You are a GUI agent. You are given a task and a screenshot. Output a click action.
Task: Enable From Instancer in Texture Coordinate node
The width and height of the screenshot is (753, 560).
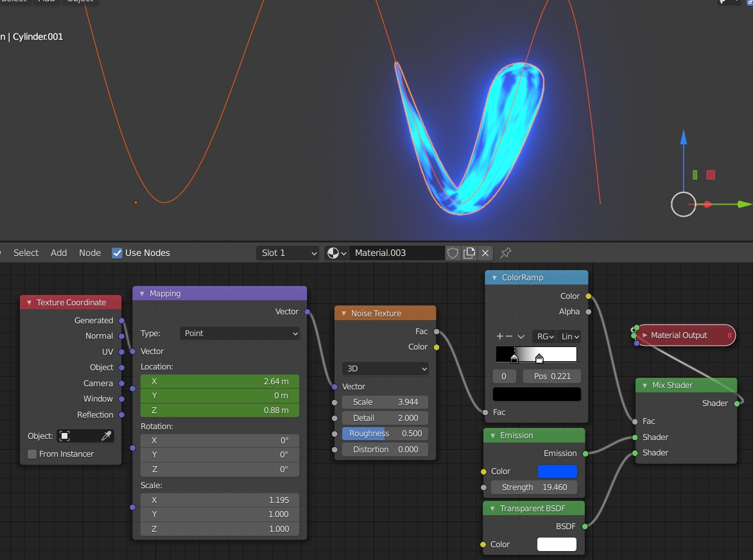[x=31, y=454]
